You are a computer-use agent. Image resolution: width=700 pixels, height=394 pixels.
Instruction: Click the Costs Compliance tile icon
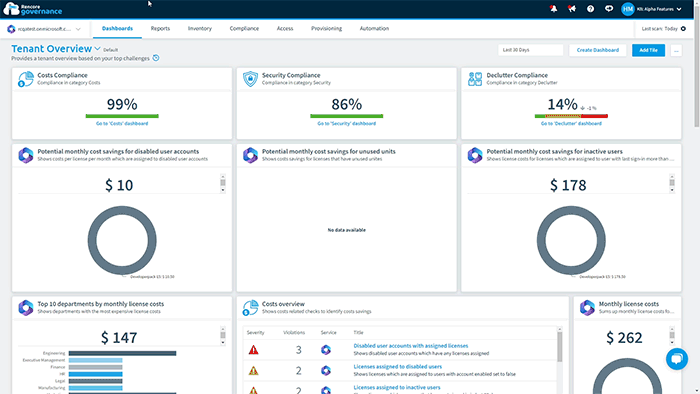26,79
